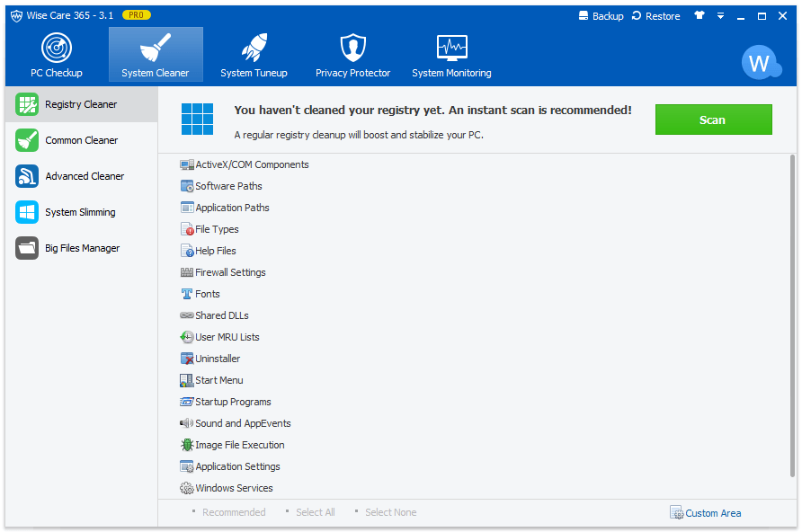Screen dimensions: 802x532
Task: Select the File Types entry
Action: (209, 229)
